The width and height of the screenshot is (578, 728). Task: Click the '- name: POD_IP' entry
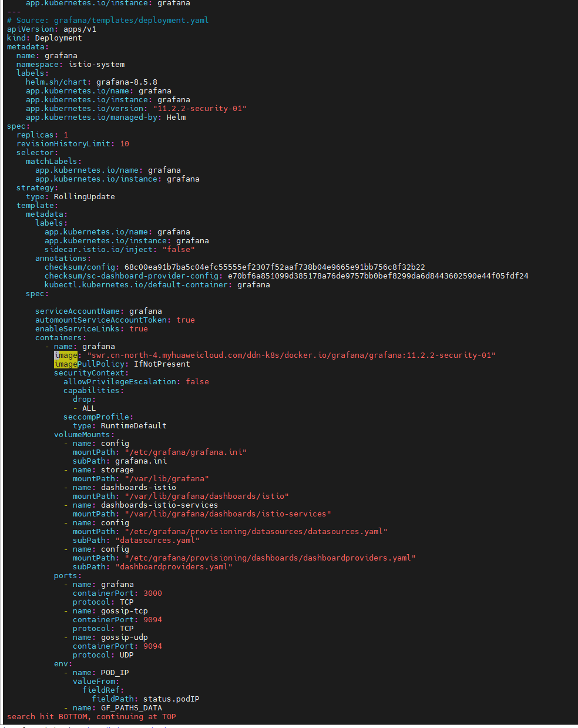[x=96, y=672]
